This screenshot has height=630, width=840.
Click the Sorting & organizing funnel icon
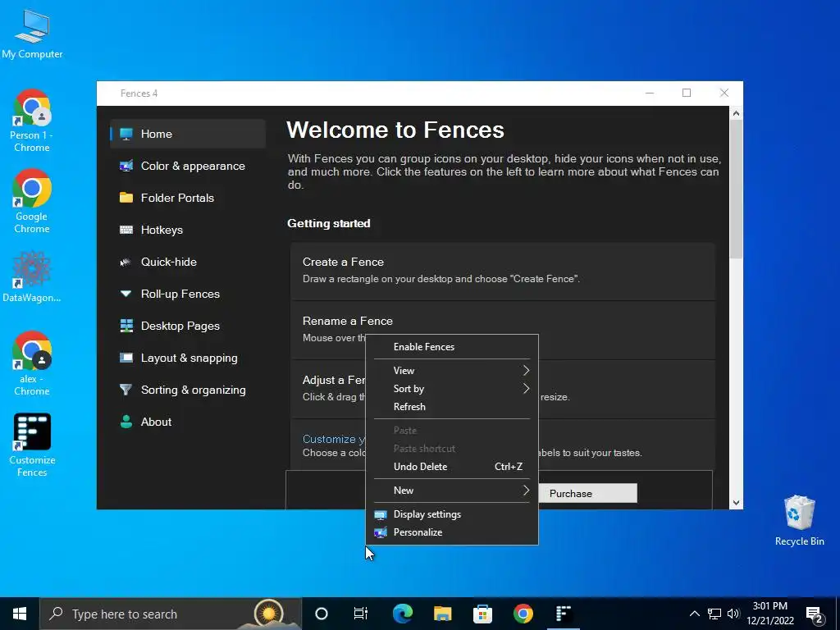pos(126,390)
